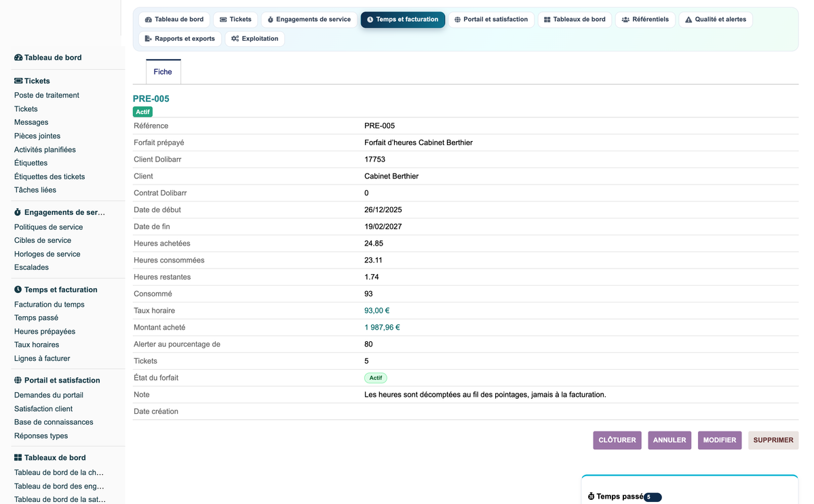The image size is (814, 504).
Task: Open Horloges de service link
Action: (x=47, y=254)
